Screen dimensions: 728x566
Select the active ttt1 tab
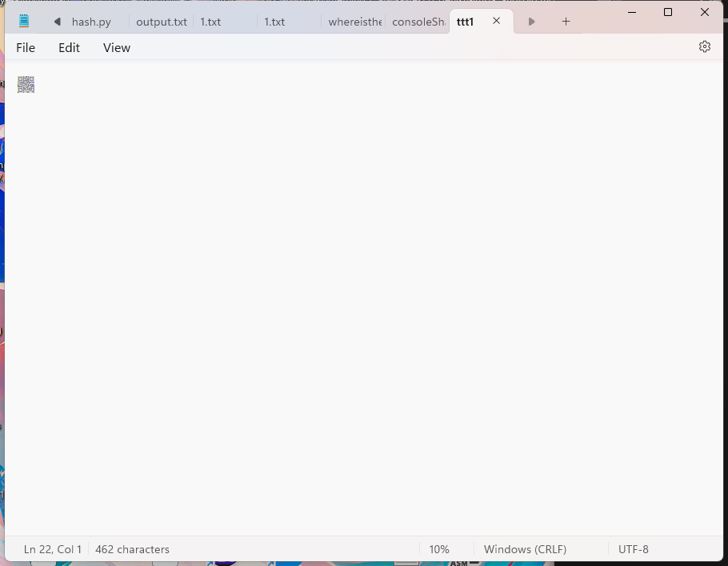click(466, 22)
